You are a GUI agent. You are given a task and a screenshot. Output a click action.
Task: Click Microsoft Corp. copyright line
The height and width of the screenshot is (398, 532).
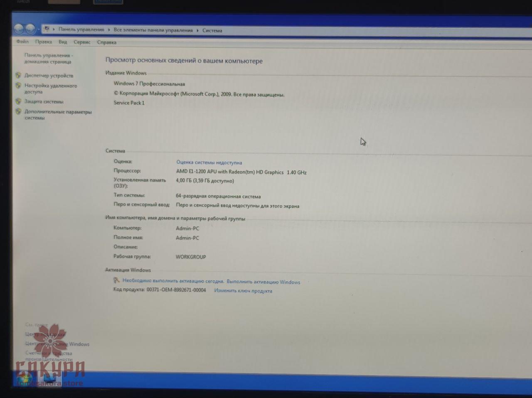pyautogui.click(x=199, y=94)
